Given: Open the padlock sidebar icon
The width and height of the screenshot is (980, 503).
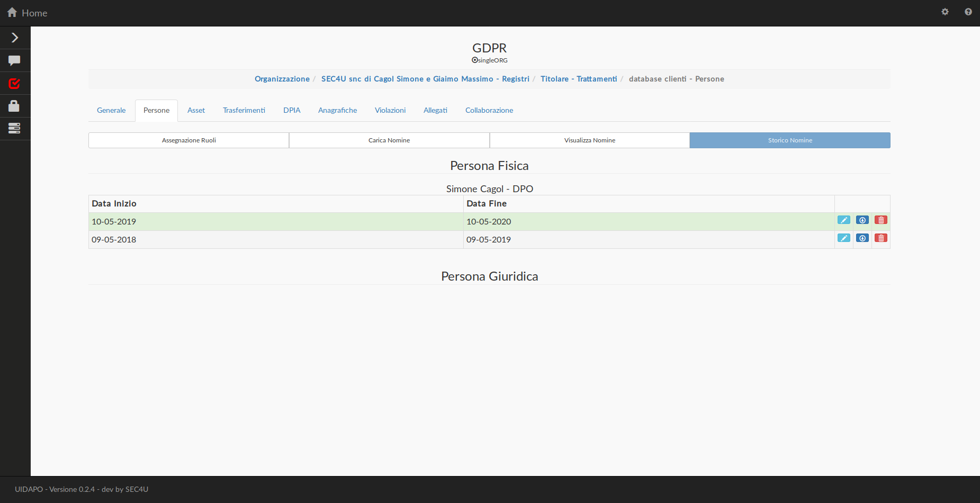Looking at the screenshot, I should click(x=15, y=106).
